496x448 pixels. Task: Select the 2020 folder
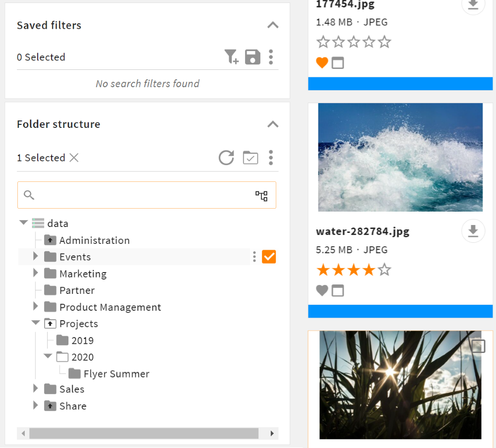[x=82, y=357]
